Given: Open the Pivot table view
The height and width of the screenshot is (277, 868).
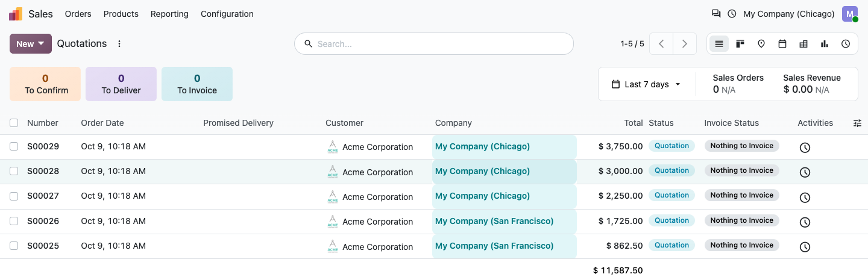Looking at the screenshot, I should pyautogui.click(x=804, y=44).
